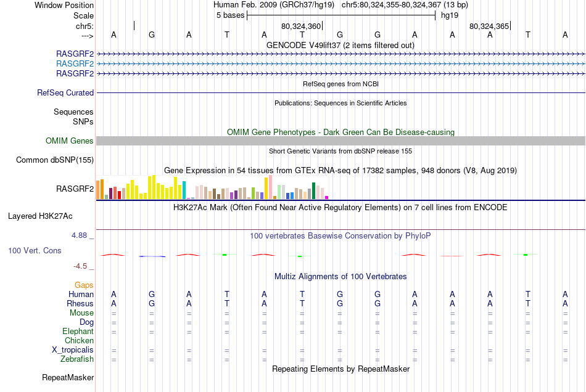Click the blue negative PhyloP conservation bar

(152, 256)
